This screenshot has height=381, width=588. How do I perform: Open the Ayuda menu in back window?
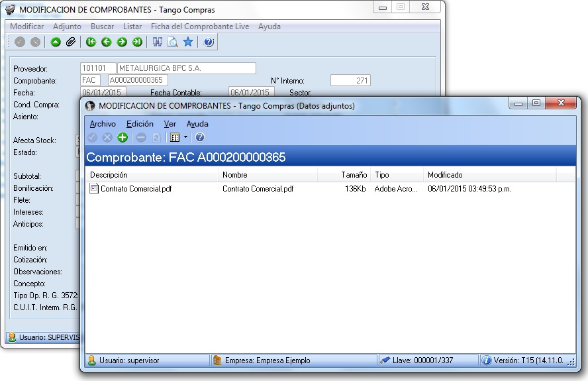pyautogui.click(x=269, y=27)
